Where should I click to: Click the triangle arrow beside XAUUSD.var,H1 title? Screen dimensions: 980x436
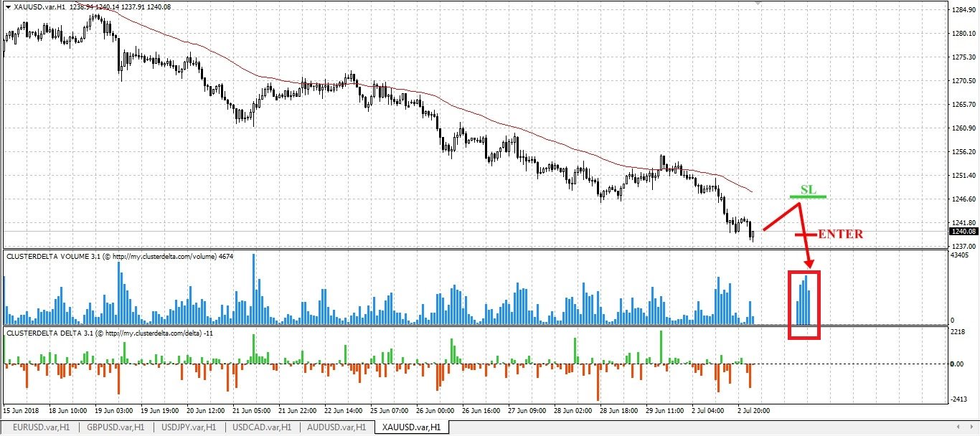coord(8,6)
